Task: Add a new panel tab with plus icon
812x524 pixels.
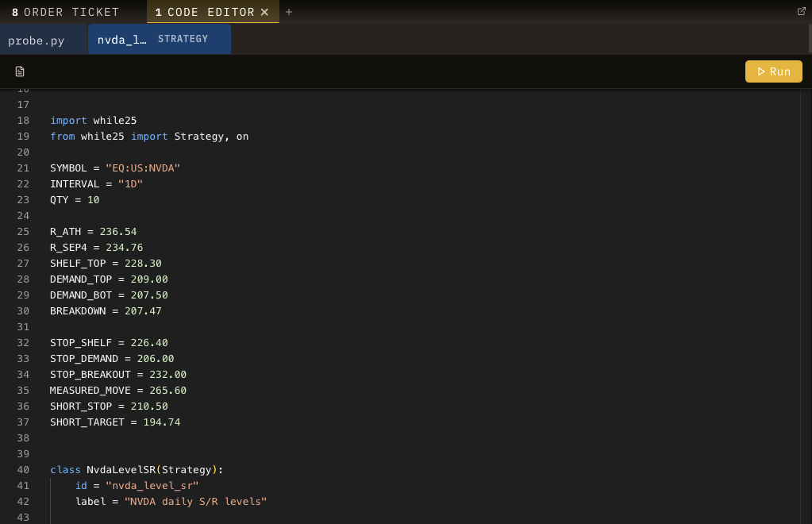Action: pyautogui.click(x=289, y=12)
